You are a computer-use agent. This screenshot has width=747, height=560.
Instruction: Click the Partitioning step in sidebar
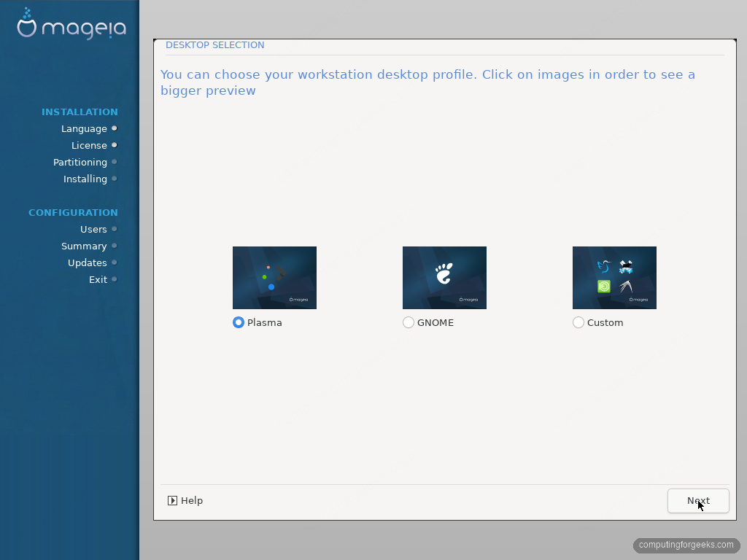click(x=80, y=163)
